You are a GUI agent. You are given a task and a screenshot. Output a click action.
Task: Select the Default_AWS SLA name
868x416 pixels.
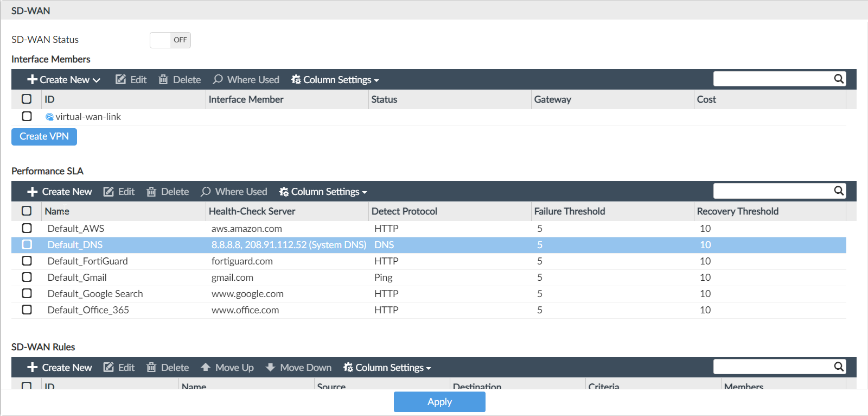point(76,229)
